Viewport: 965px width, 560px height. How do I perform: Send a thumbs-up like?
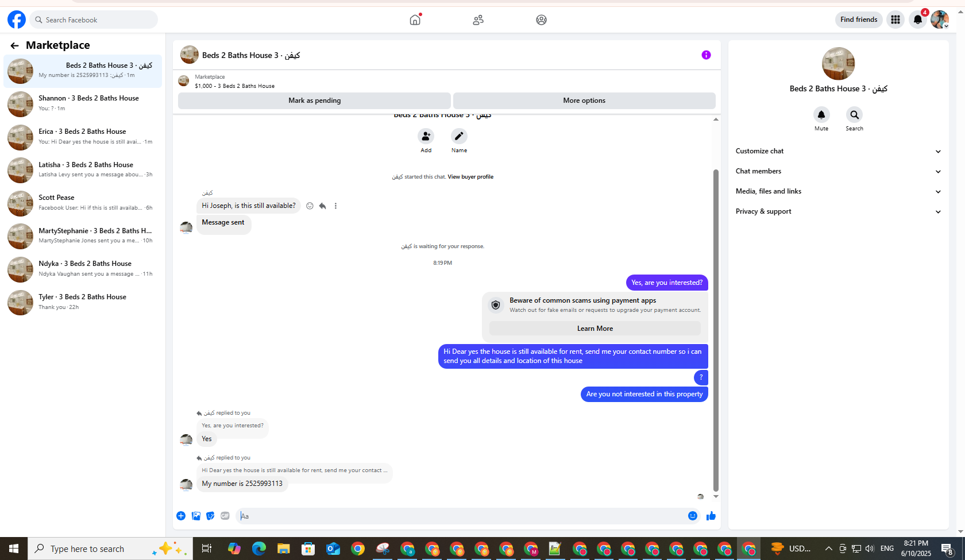point(711,516)
